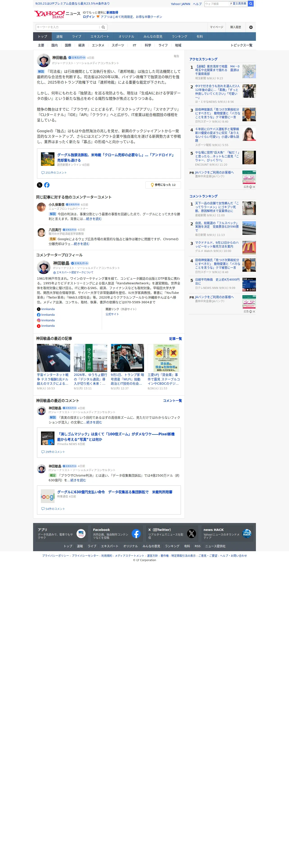The image size is (289, 868).
Task: Open IT category
Action: click(x=134, y=46)
